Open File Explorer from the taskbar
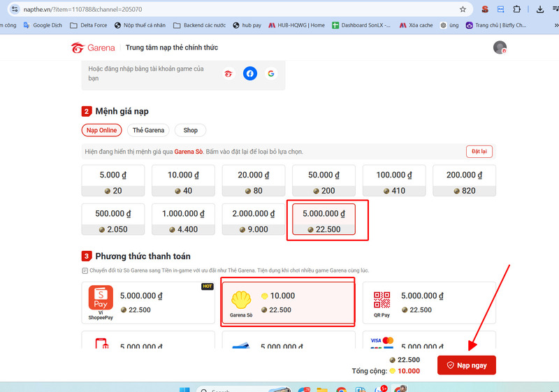The image size is (559, 392). coord(322,389)
